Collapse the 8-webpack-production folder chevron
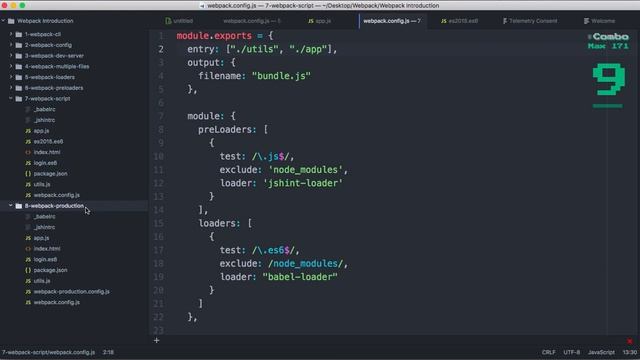The height and width of the screenshot is (360, 640). (x=11, y=206)
